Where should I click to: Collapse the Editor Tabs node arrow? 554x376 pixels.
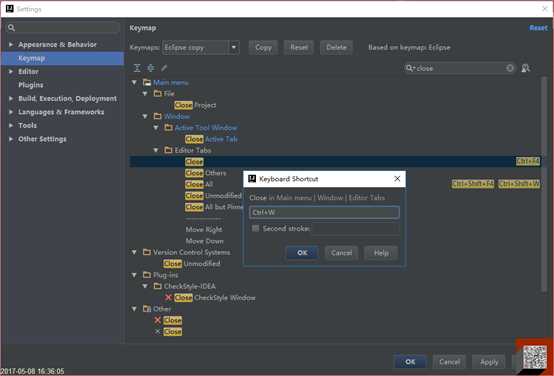tap(156, 150)
